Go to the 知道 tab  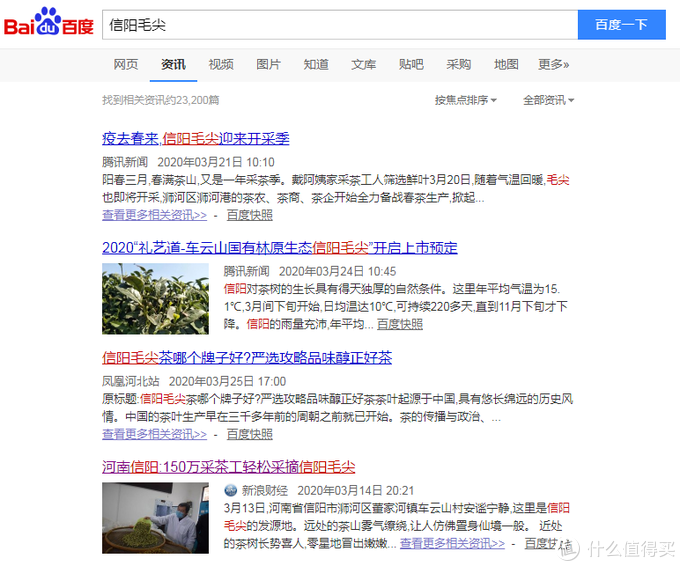(316, 65)
